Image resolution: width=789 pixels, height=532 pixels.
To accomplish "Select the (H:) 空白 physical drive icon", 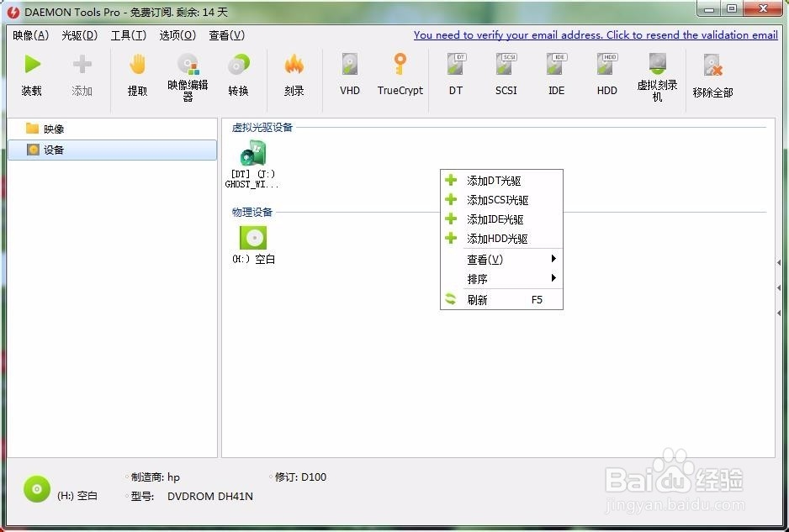I will (253, 237).
